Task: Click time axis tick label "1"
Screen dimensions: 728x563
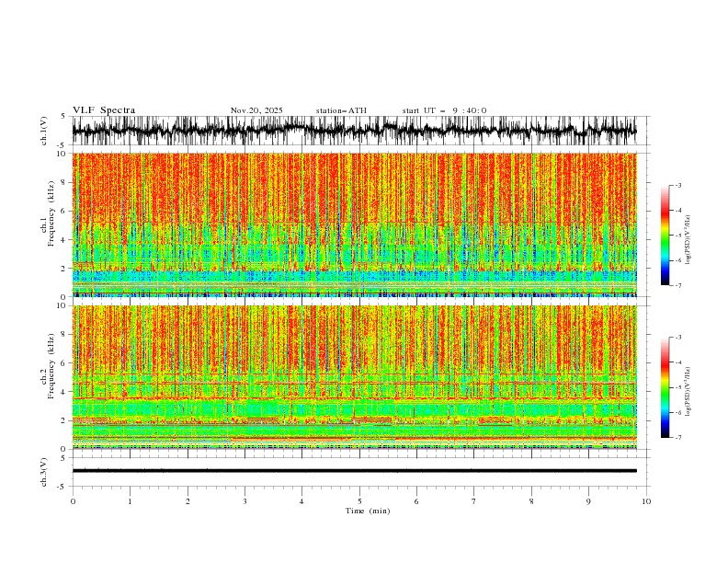Action: click(130, 501)
